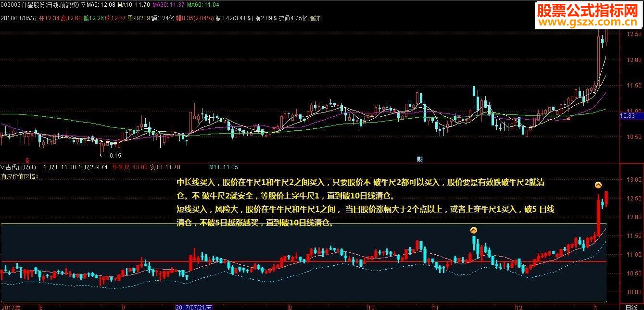This screenshot has width=644, height=310.
Task: Click the MA10: 11.70 legend value
Action: (x=134, y=5)
